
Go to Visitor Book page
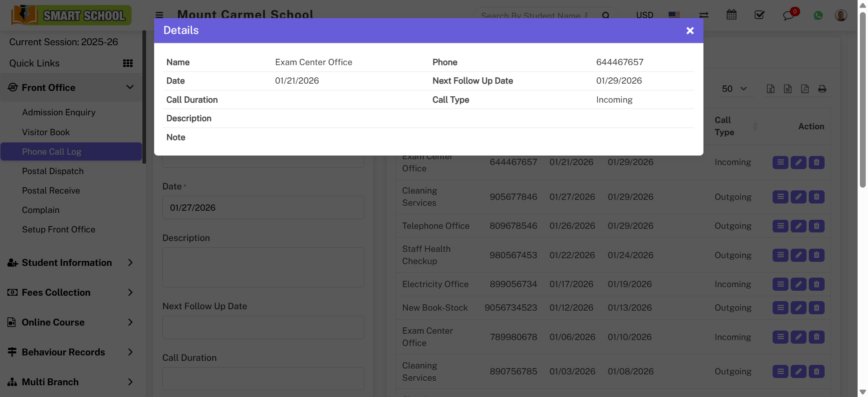pyautogui.click(x=46, y=132)
